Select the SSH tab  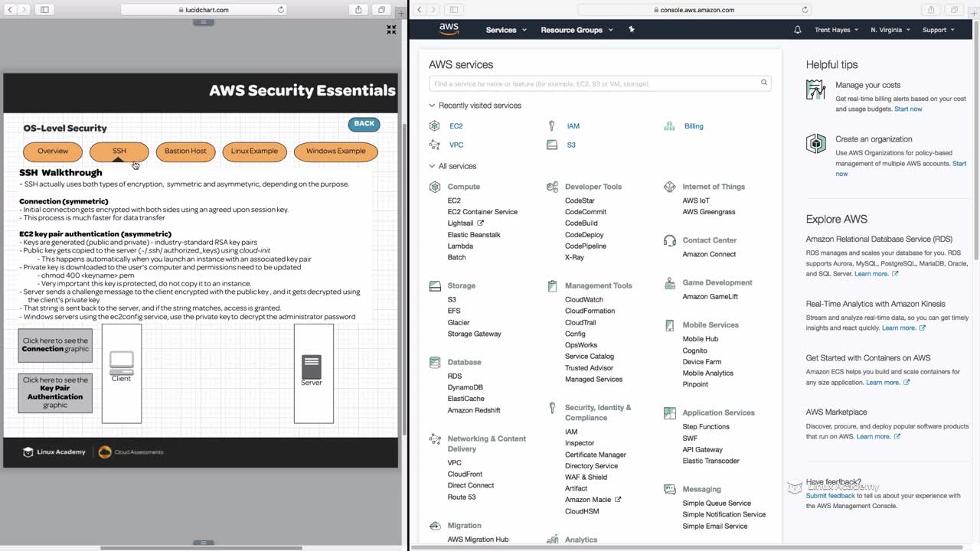point(119,151)
